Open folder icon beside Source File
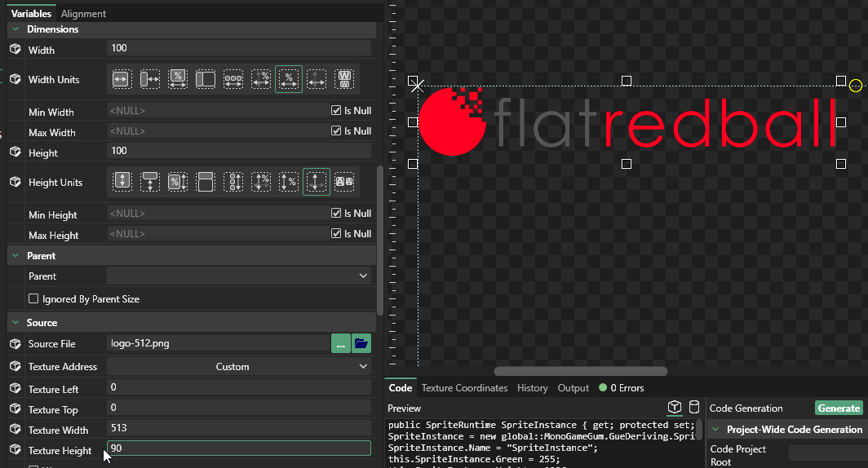The width and height of the screenshot is (868, 468). (x=361, y=344)
